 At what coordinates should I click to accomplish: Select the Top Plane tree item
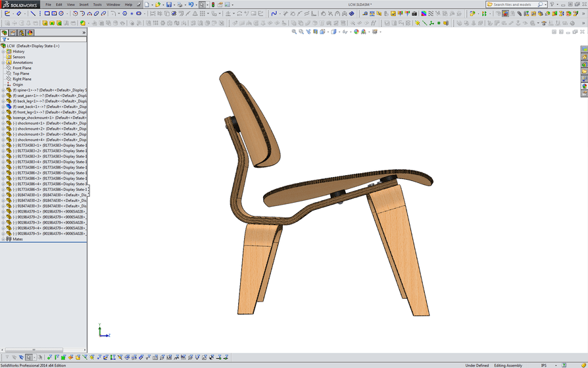point(20,74)
